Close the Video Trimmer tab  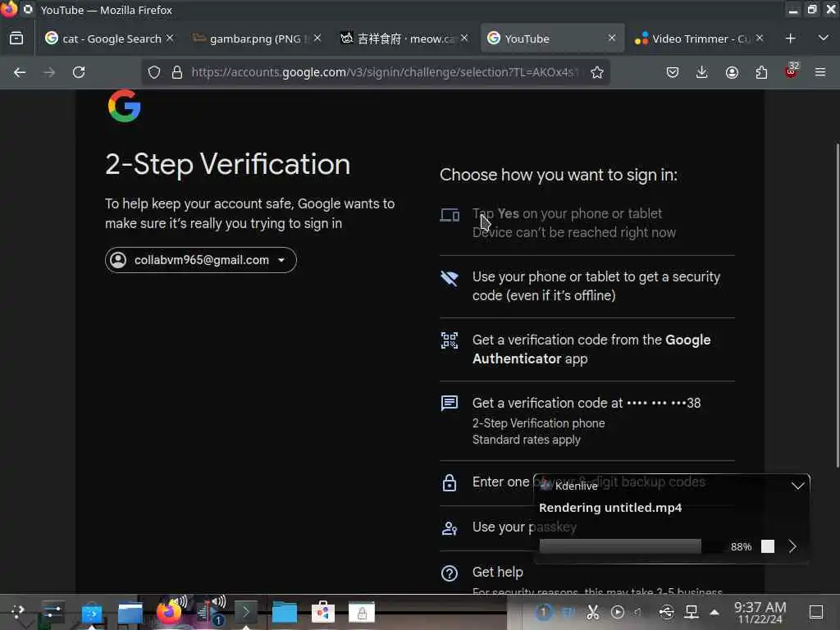(759, 38)
